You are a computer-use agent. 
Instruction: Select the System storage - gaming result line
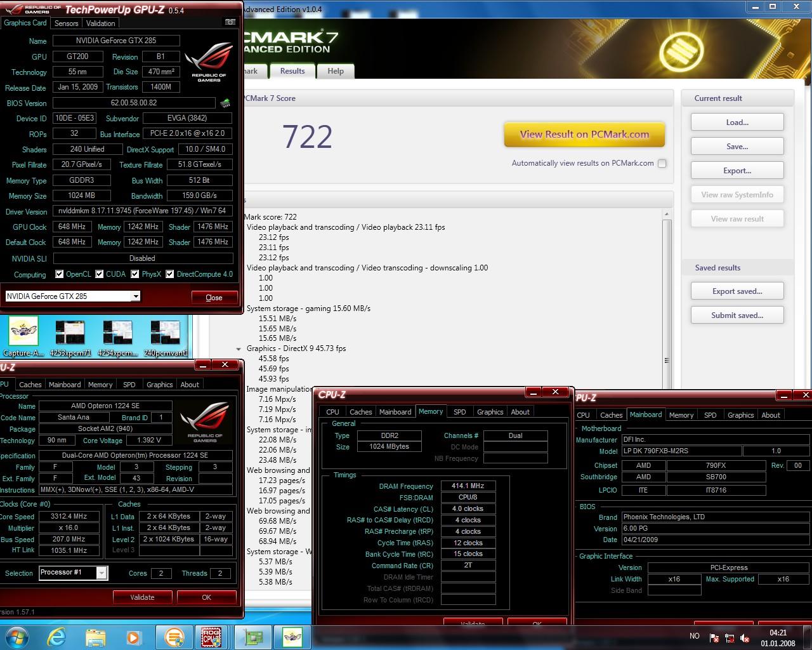tap(308, 308)
